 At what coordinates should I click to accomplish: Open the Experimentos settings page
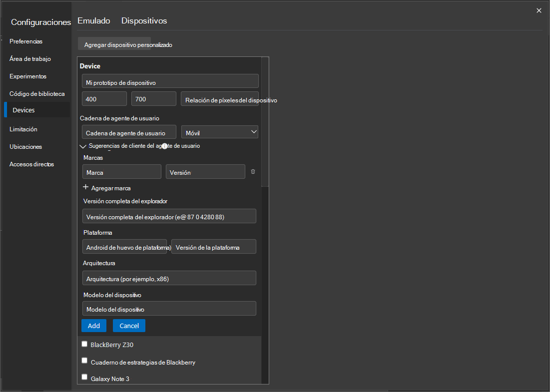pyautogui.click(x=27, y=76)
